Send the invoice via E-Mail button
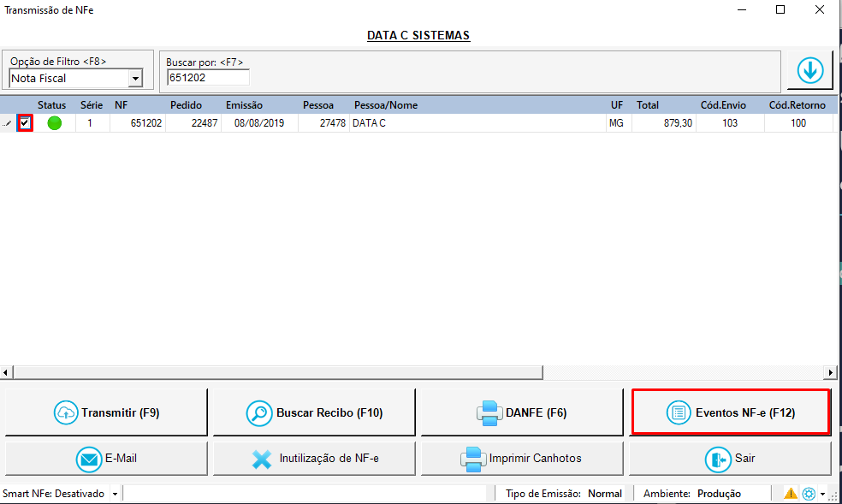Image resolution: width=842 pixels, height=504 pixels. pos(106,458)
